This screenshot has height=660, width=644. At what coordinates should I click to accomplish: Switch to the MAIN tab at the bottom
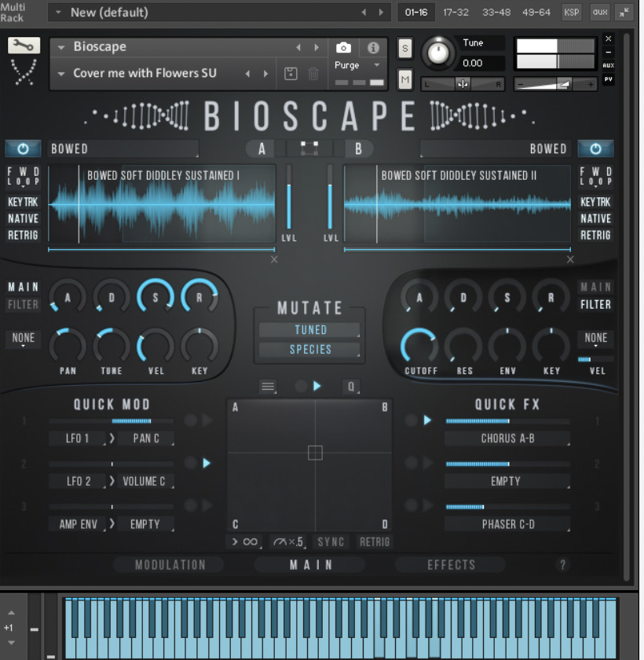coord(311,564)
